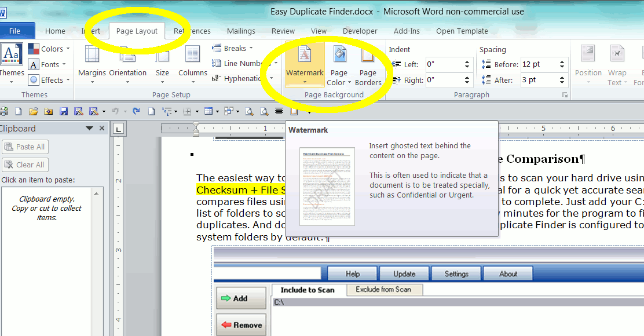This screenshot has width=644, height=336.
Task: Open theme Effects menu
Action: point(49,80)
